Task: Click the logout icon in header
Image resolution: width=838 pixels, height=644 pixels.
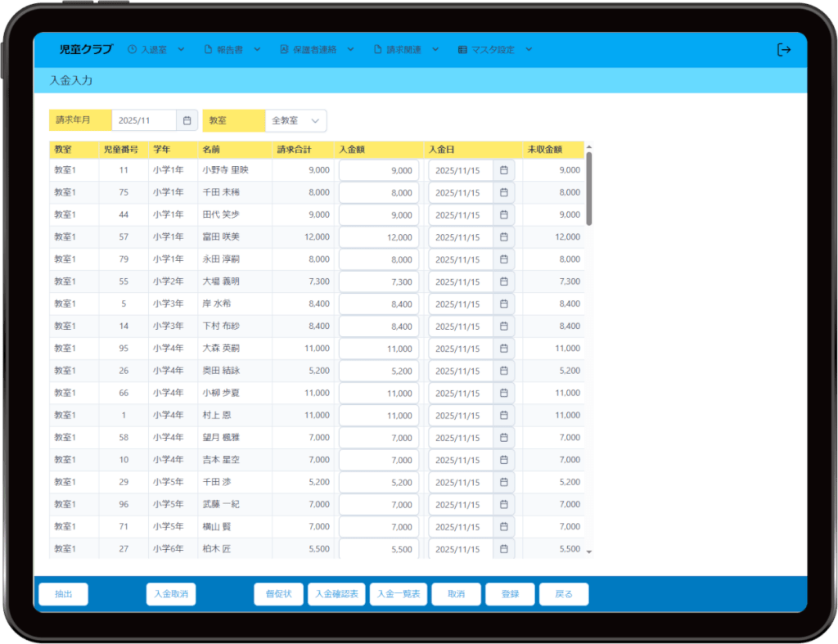Action: pos(783,50)
